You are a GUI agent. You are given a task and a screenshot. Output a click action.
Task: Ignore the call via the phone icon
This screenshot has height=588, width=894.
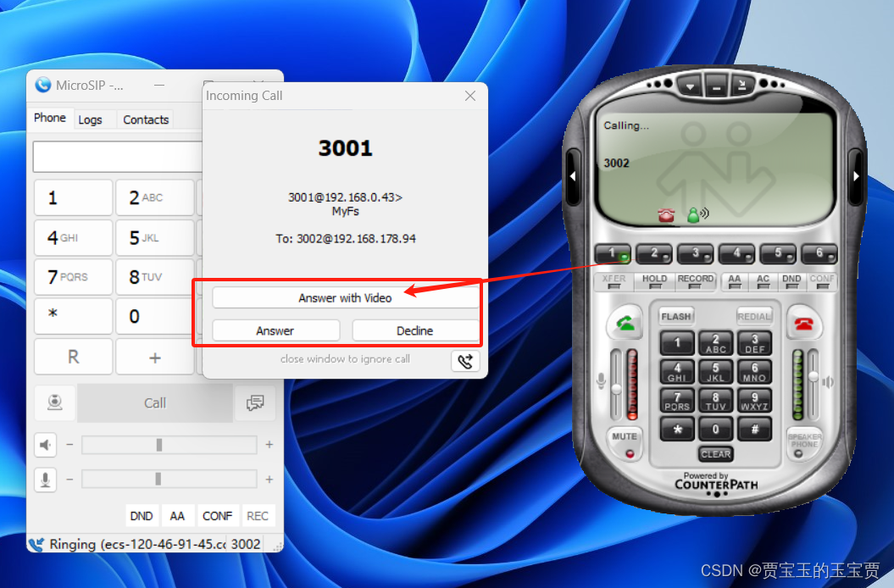click(x=464, y=360)
